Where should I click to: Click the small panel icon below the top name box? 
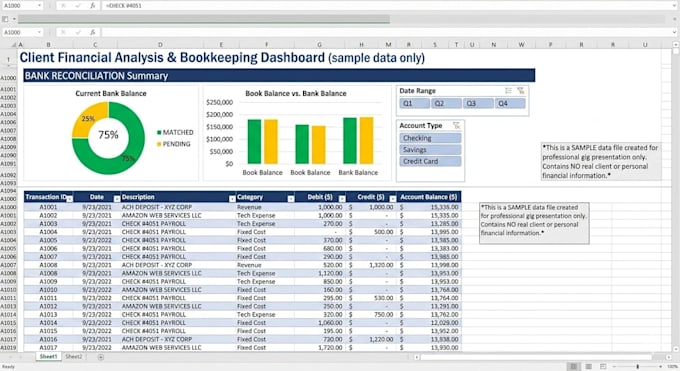pyautogui.click(x=5, y=19)
